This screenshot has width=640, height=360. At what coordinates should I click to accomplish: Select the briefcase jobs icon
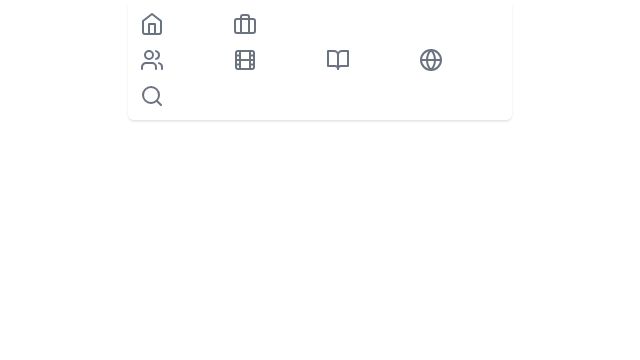245,24
